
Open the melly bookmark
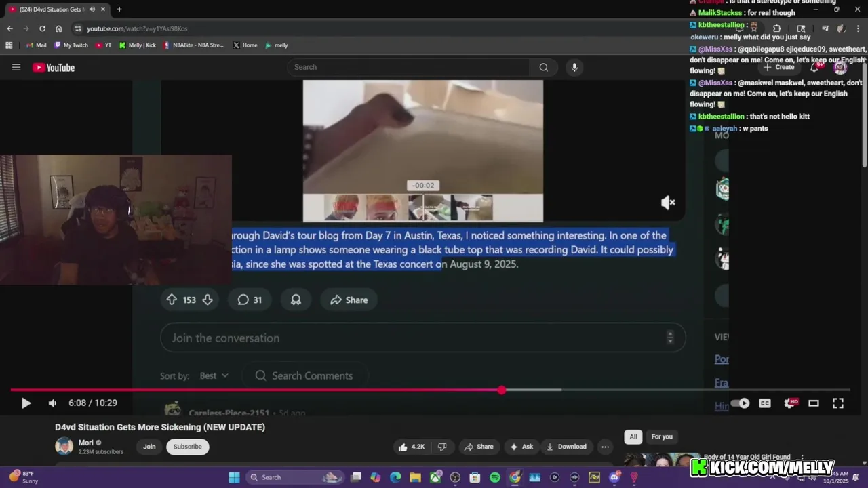click(x=277, y=45)
